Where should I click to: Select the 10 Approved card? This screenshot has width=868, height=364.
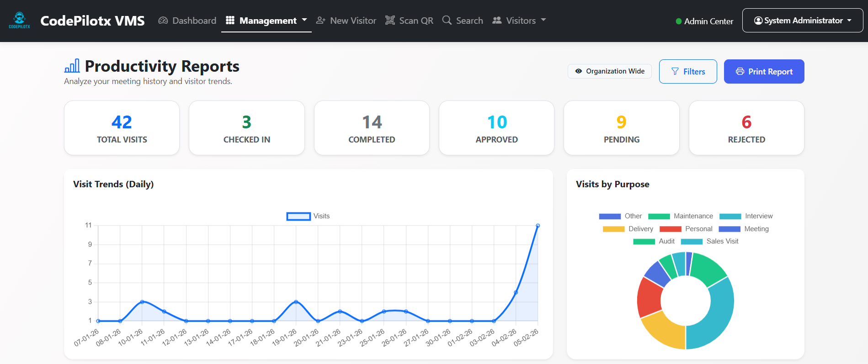pos(497,128)
